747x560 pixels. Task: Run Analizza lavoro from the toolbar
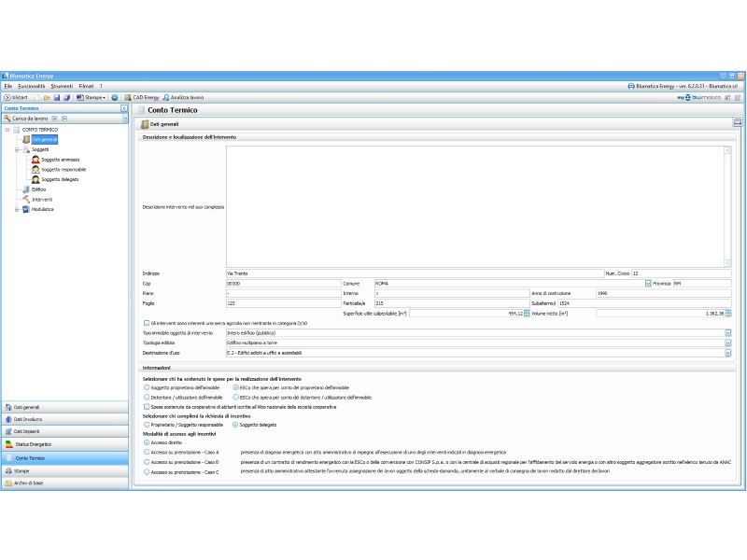point(183,98)
